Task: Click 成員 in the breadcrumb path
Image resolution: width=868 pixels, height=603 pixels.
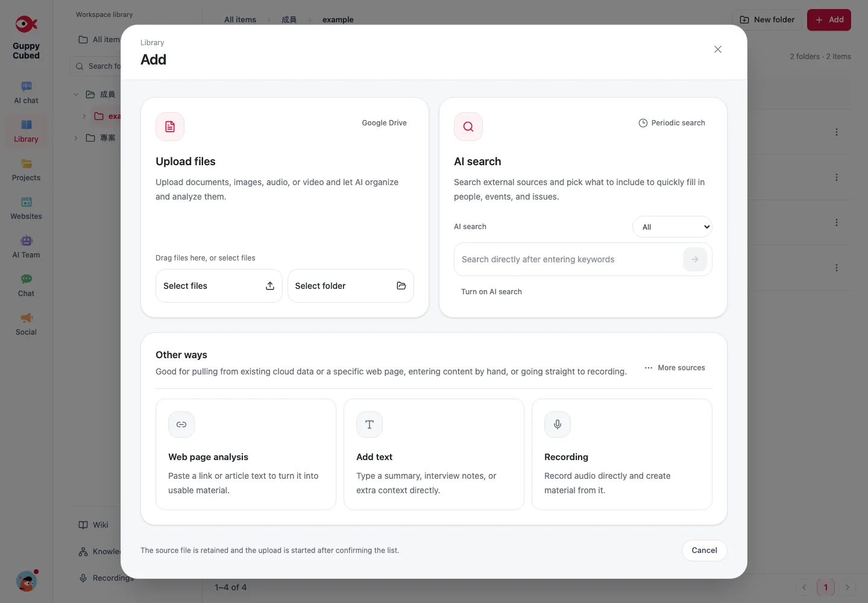Action: click(289, 20)
